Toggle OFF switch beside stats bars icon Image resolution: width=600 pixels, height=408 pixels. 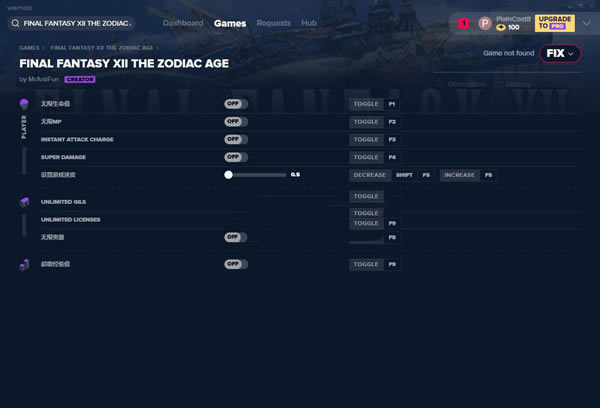point(236,264)
